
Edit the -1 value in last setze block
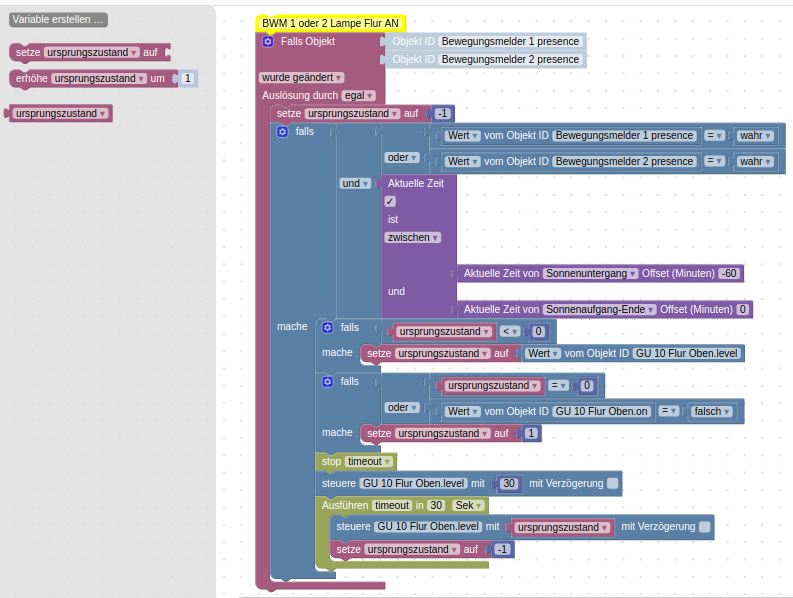[502, 549]
